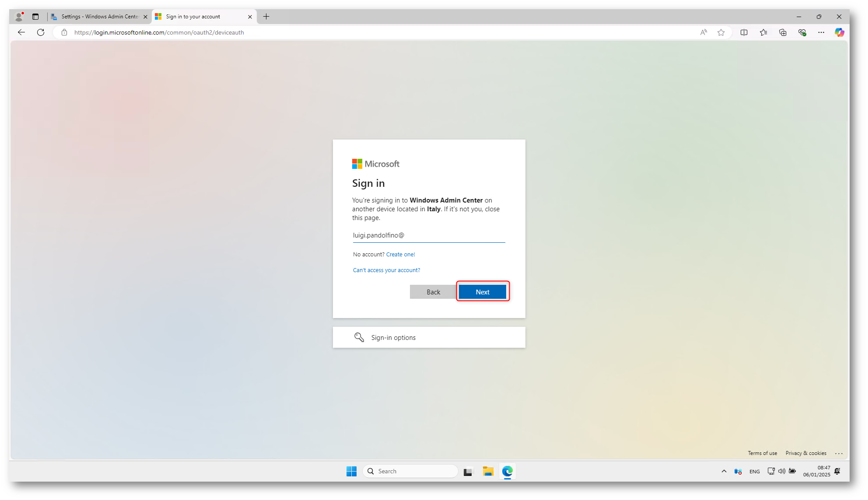Refresh the current page
Image resolution: width=868 pixels, height=500 pixels.
point(41,32)
